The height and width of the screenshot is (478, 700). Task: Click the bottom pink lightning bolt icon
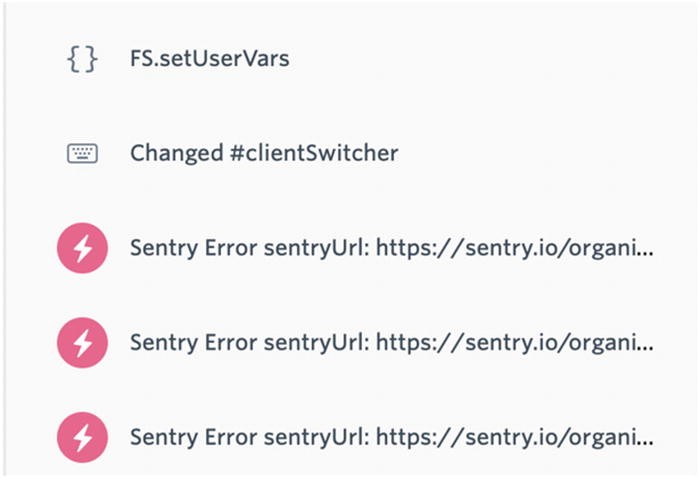tap(82, 437)
